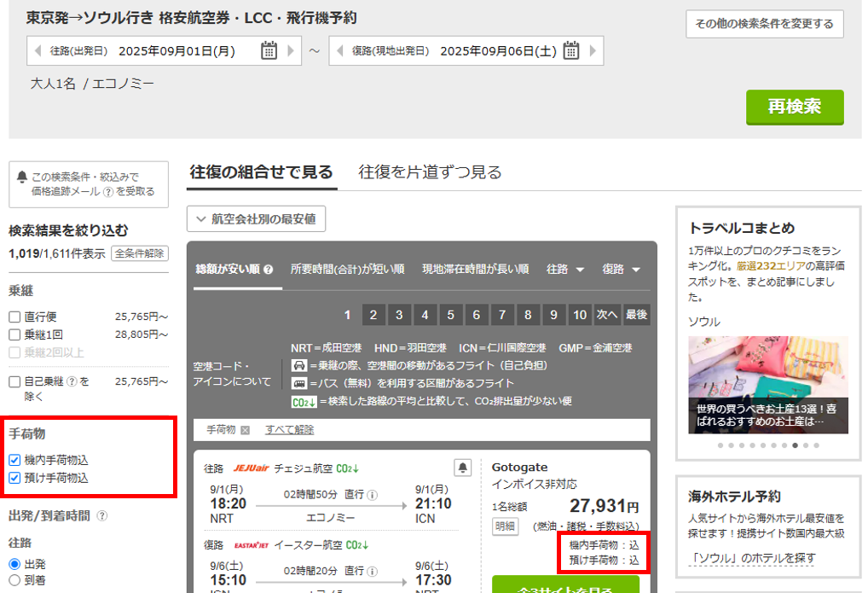This screenshot has width=868, height=593.
Task: Expand 航空会社別の最安値 dropdown
Action: [x=256, y=219]
